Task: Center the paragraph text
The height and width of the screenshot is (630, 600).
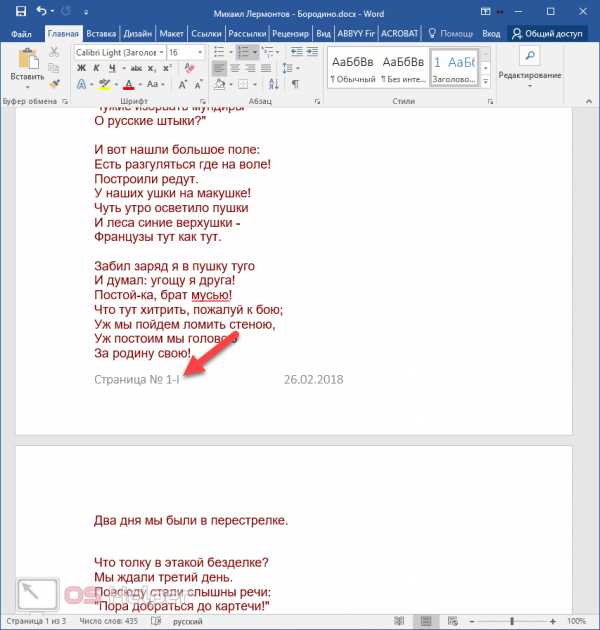Action: [235, 68]
